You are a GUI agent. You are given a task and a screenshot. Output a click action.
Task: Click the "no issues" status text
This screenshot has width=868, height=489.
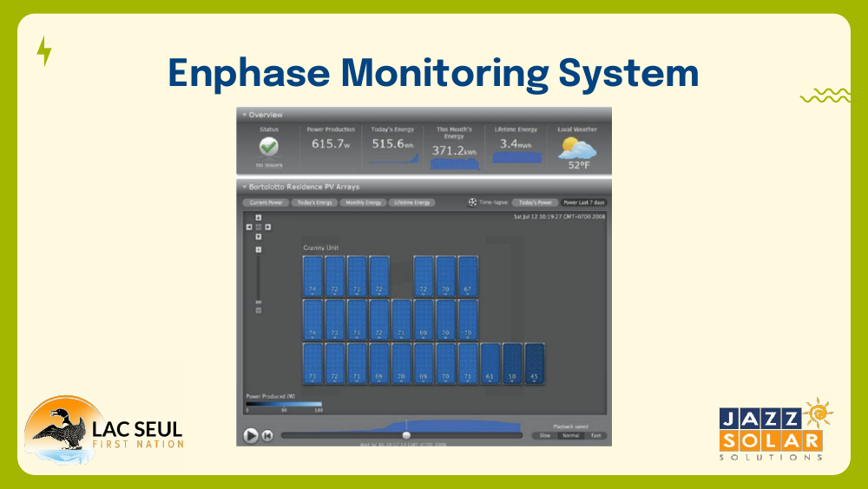click(x=269, y=165)
